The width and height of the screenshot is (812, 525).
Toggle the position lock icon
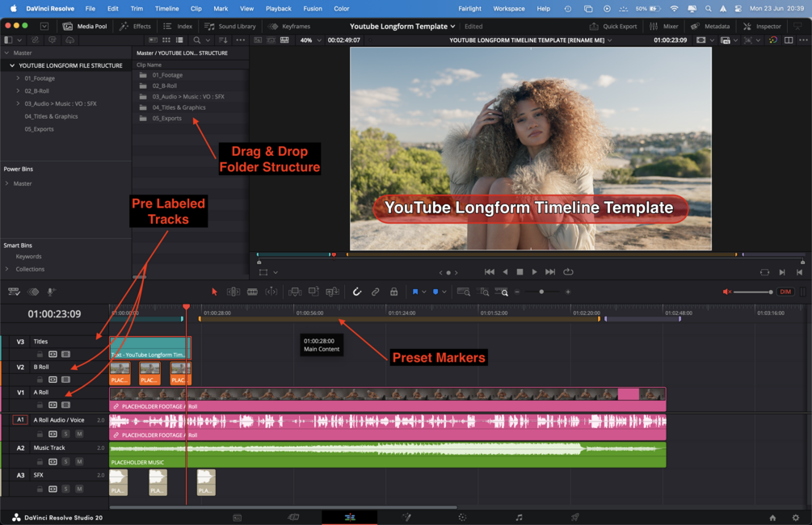pyautogui.click(x=394, y=292)
